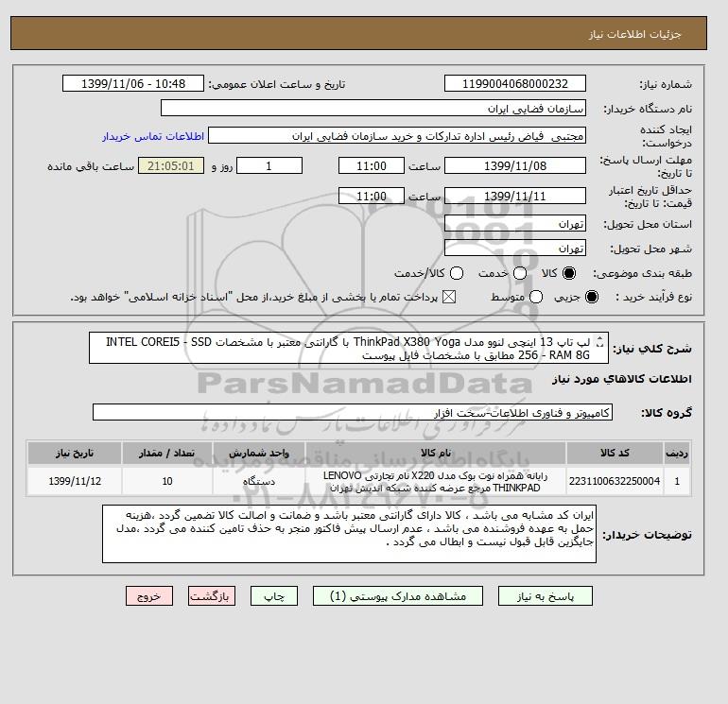Viewport: 728px width, 704px height.
Task: Click the خروج exit button
Action: point(149,596)
